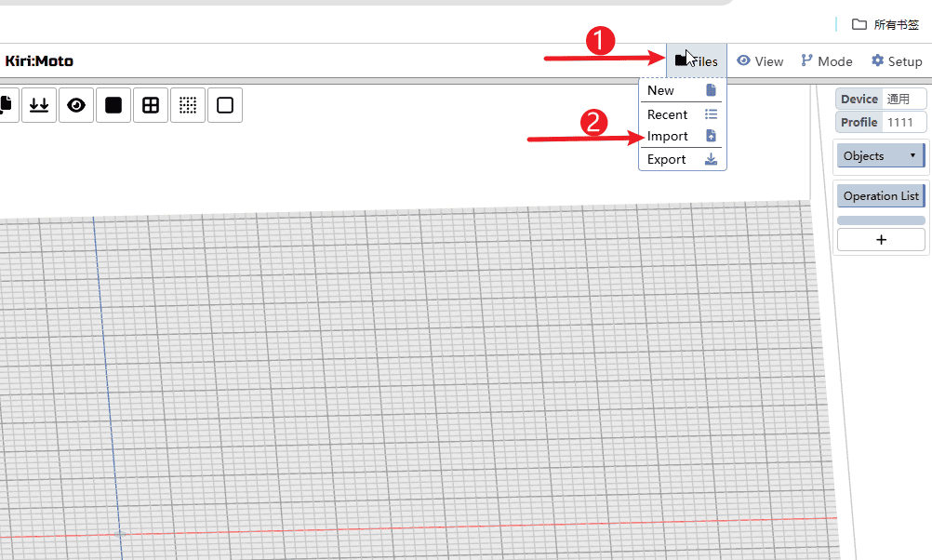Click the Device field showing 通用
The image size is (932, 560).
click(904, 99)
